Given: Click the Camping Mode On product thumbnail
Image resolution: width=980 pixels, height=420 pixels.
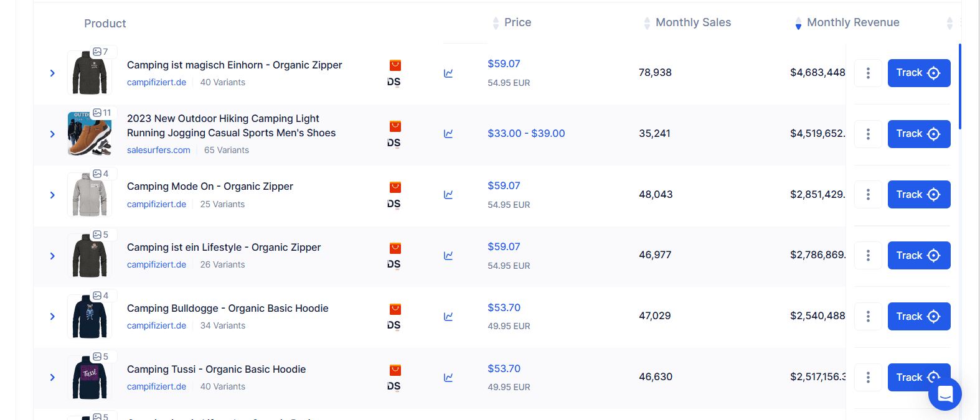Looking at the screenshot, I should (90, 195).
